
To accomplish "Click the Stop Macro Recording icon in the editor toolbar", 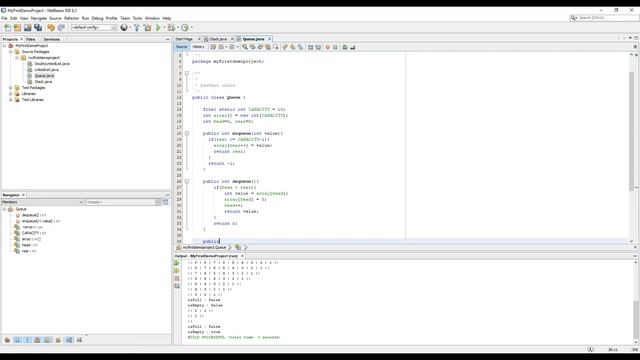I will click(336, 47).
